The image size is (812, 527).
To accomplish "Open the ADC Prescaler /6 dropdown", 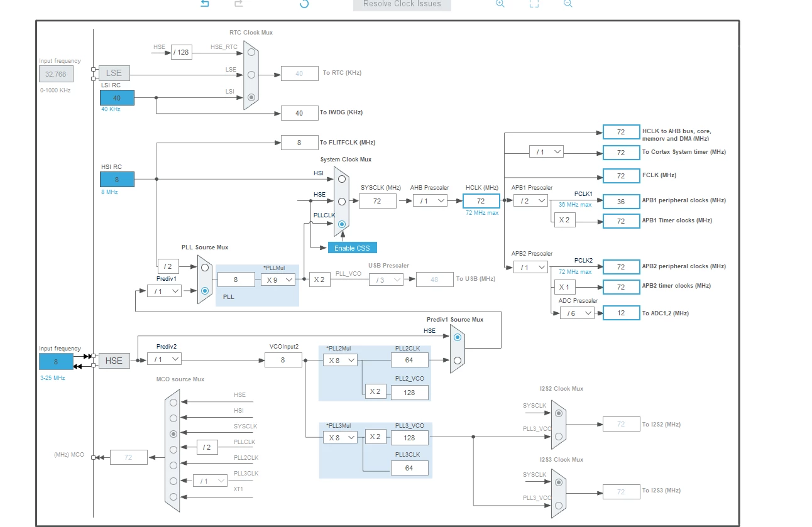I will pyautogui.click(x=577, y=313).
